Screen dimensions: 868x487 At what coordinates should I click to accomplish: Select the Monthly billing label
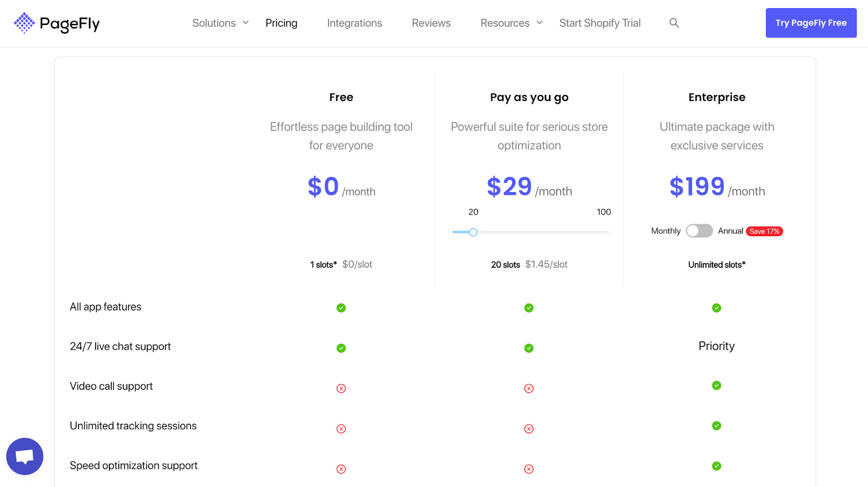666,231
